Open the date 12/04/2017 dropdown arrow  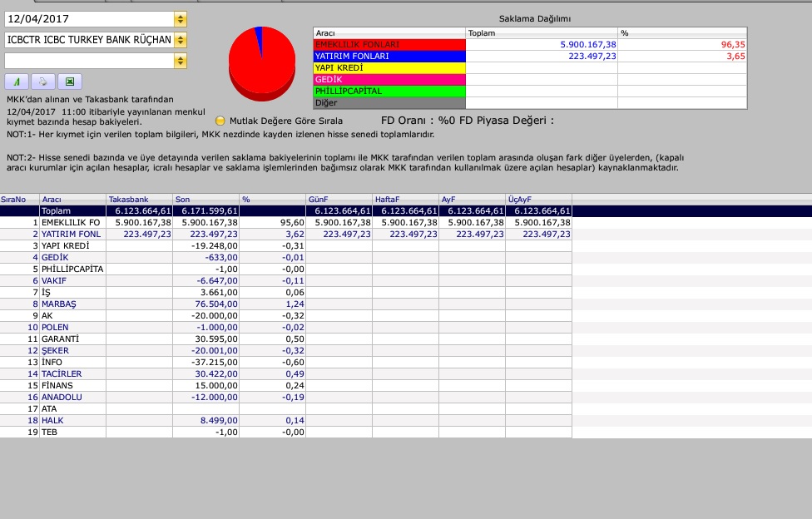click(181, 19)
